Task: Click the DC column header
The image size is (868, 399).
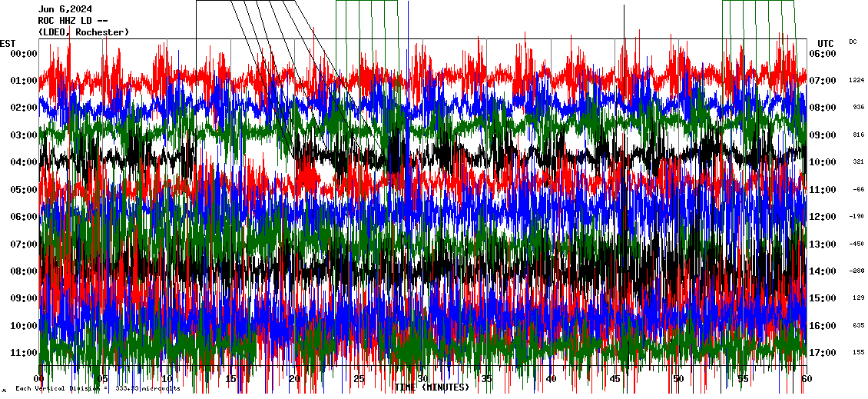Action: [853, 42]
